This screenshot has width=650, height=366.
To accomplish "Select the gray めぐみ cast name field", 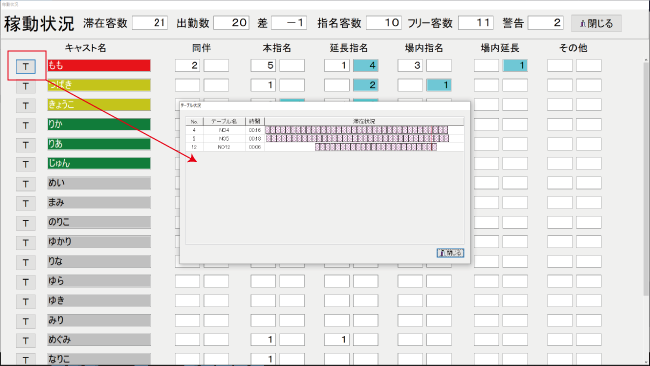I will tap(99, 339).
